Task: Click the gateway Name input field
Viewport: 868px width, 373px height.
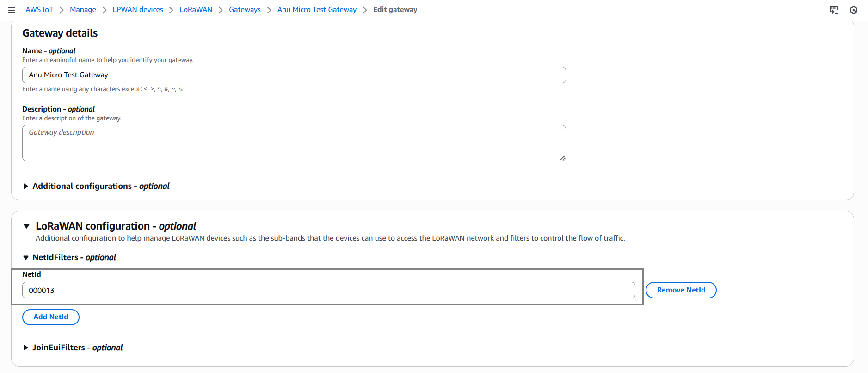Action: pos(294,75)
